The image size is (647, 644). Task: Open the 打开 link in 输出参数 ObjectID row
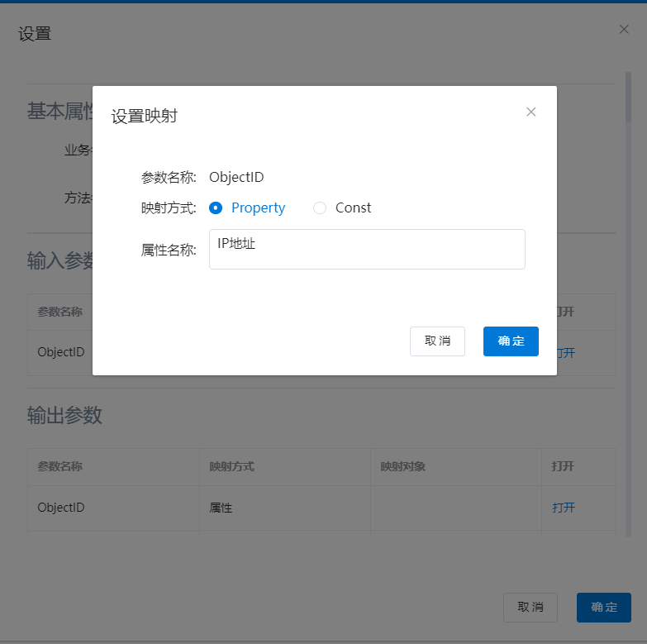pos(564,508)
